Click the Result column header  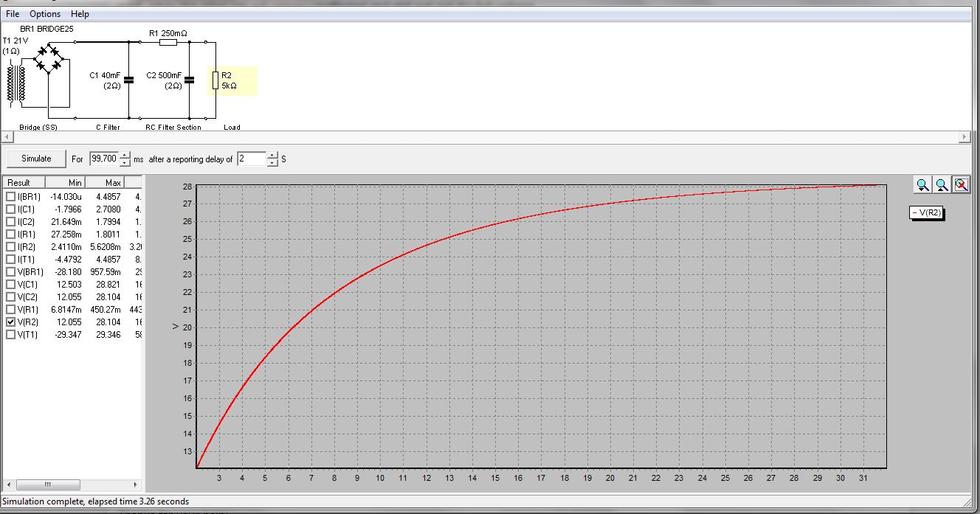24,182
